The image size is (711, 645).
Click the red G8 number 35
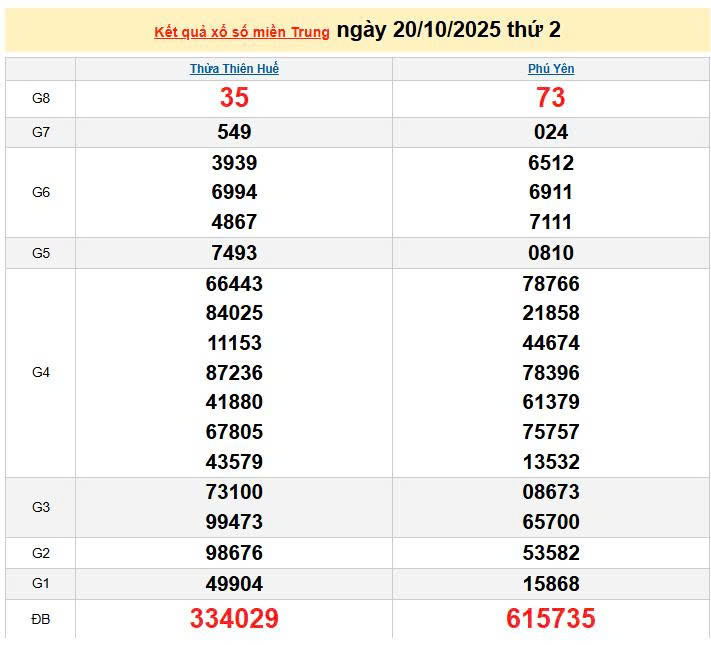[234, 98]
